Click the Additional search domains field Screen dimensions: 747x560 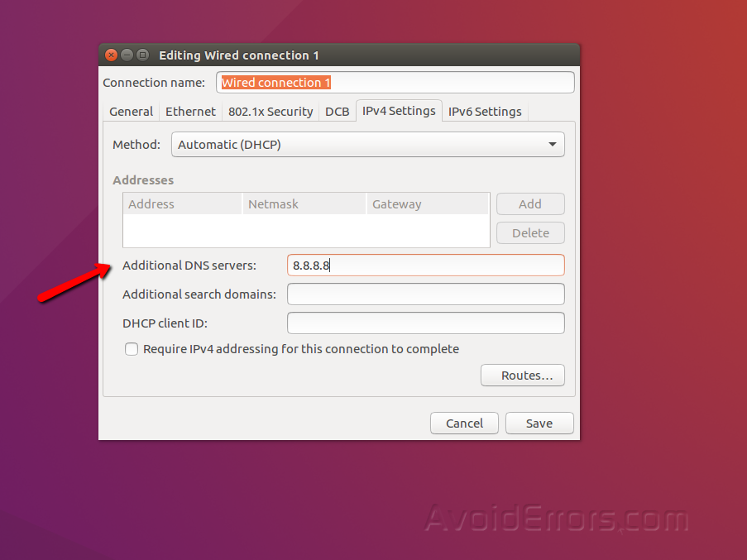(425, 294)
